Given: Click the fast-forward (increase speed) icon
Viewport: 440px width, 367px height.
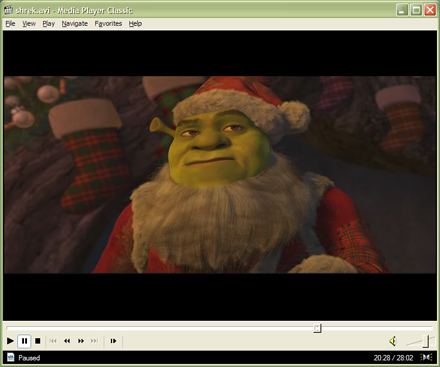Looking at the screenshot, I should click(81, 341).
